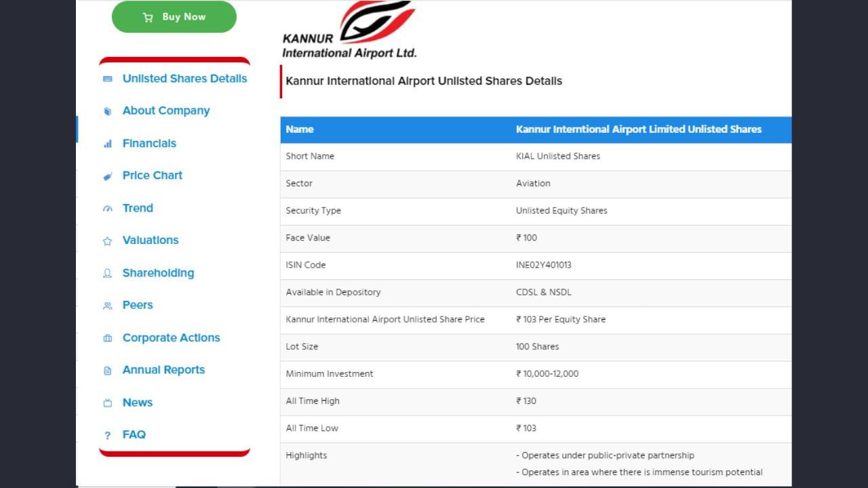Screen dimensions: 868x488
Task: Select the ISIN value INE02Y401013
Action: click(x=544, y=265)
